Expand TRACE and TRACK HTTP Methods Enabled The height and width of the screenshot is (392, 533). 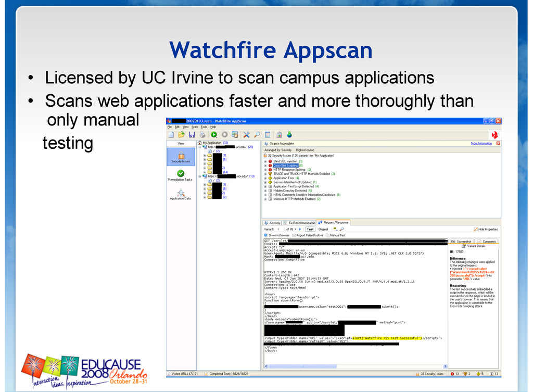(265, 174)
